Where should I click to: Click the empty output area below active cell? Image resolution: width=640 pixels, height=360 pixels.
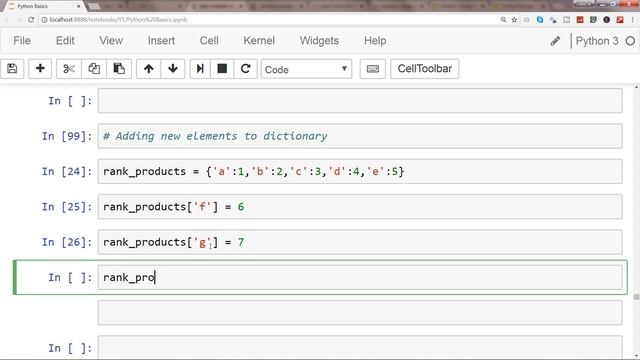[360, 313]
